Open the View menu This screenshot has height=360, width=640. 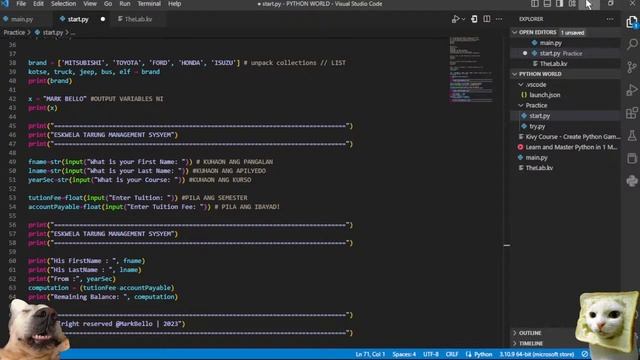click(90, 4)
